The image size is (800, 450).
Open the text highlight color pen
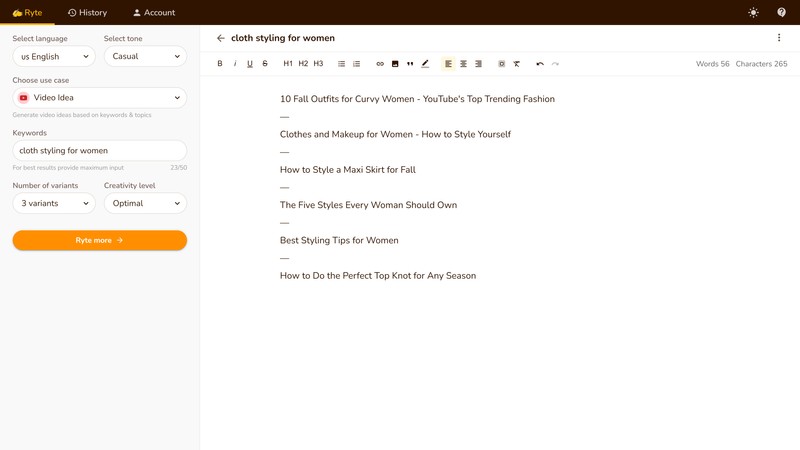tap(425, 64)
